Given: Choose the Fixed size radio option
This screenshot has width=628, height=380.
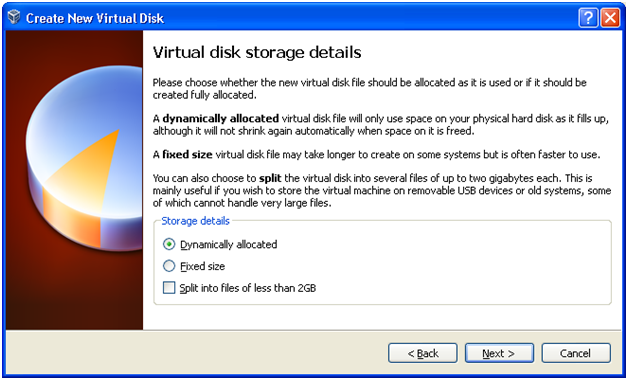Looking at the screenshot, I should (169, 266).
